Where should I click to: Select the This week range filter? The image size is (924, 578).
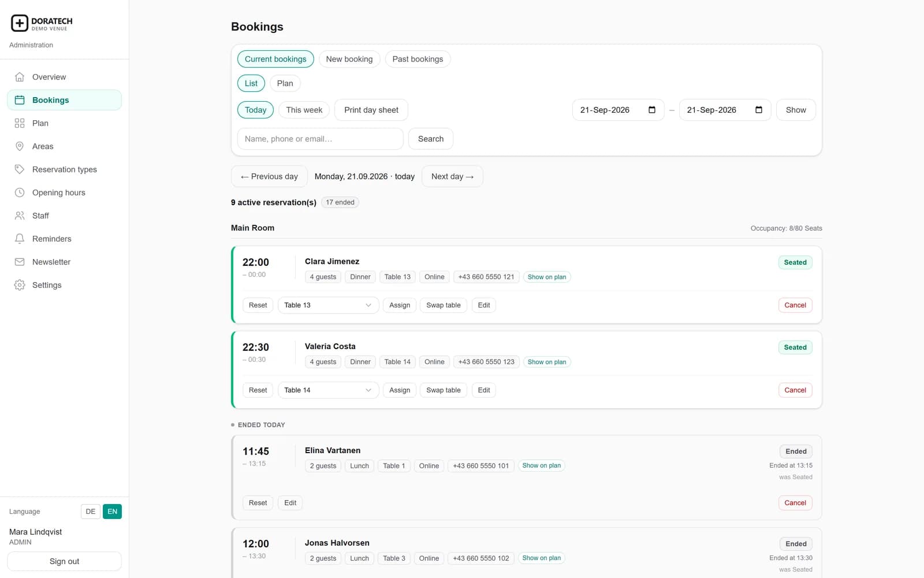[304, 110]
